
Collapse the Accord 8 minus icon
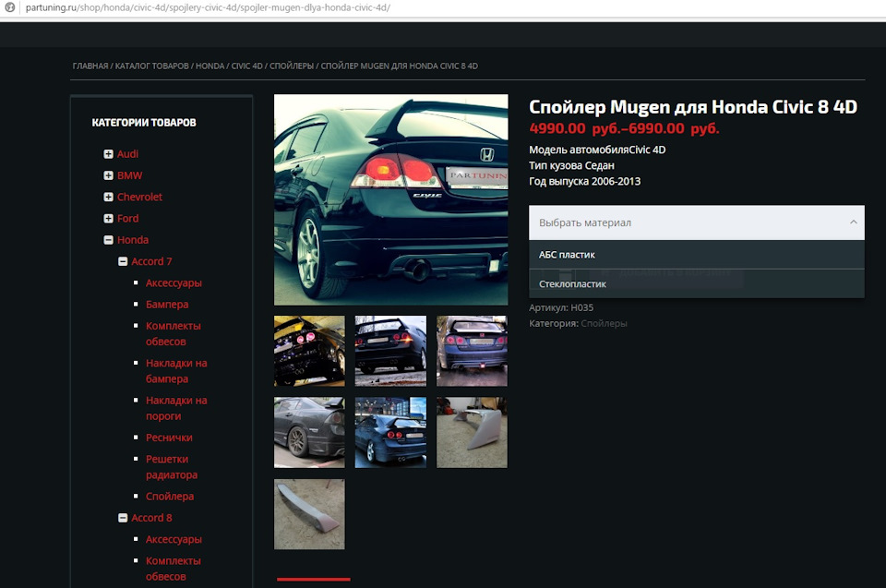[x=123, y=518]
